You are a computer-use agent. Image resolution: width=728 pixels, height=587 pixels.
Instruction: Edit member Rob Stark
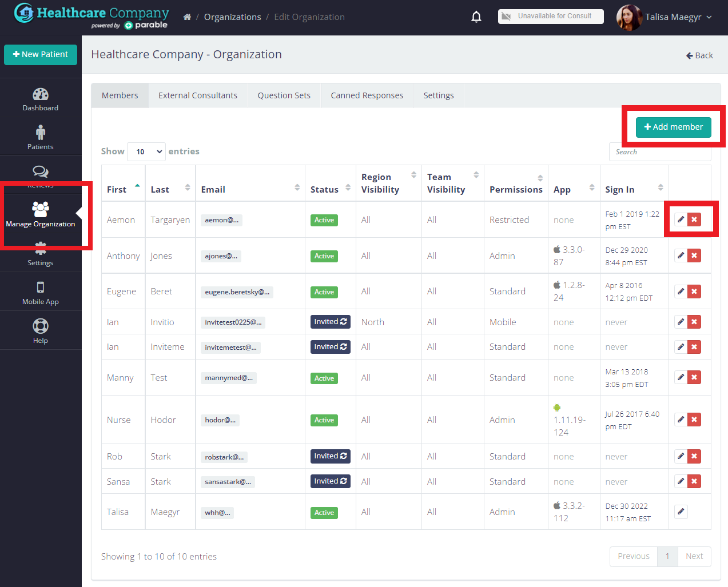[681, 456]
